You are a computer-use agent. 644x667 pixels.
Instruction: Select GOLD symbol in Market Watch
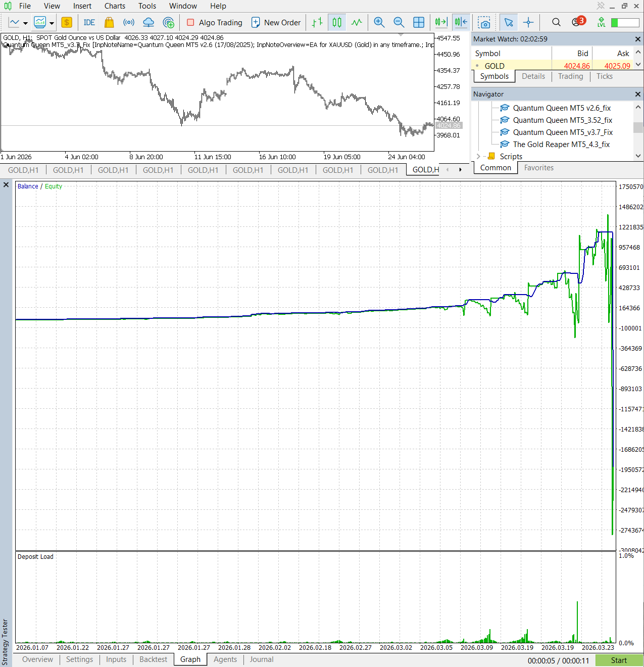point(494,66)
